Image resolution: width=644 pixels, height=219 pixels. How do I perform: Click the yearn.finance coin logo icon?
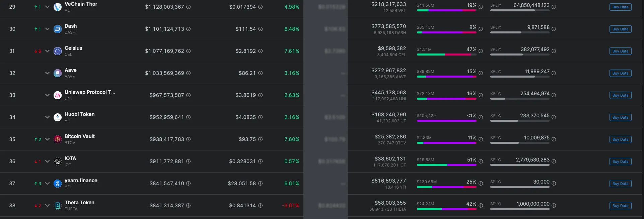point(58,184)
